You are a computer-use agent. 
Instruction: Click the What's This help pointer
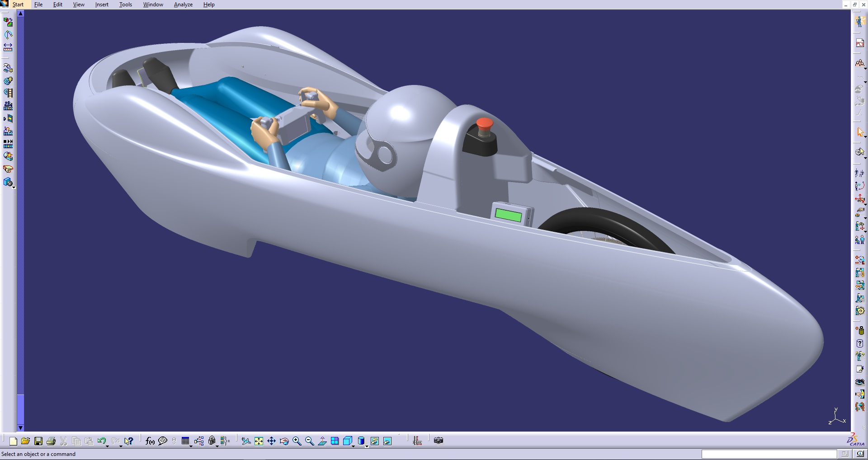[129, 441]
